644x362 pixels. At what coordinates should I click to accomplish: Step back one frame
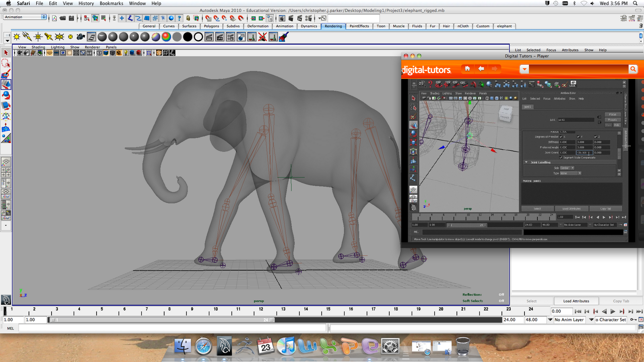click(587, 311)
